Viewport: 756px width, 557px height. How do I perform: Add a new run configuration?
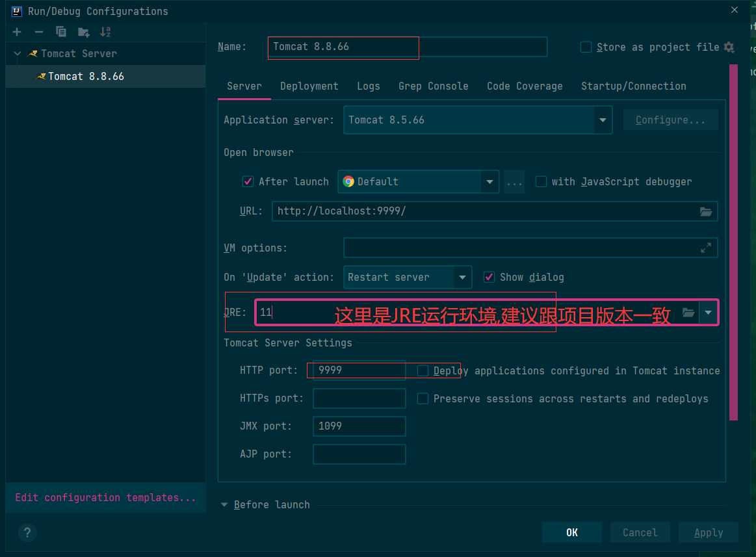pos(18,32)
